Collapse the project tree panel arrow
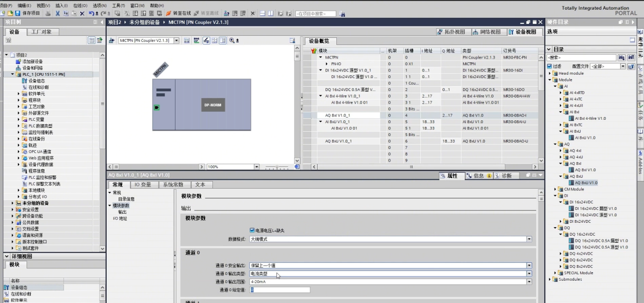Image resolution: width=644 pixels, height=303 pixels. [102, 22]
